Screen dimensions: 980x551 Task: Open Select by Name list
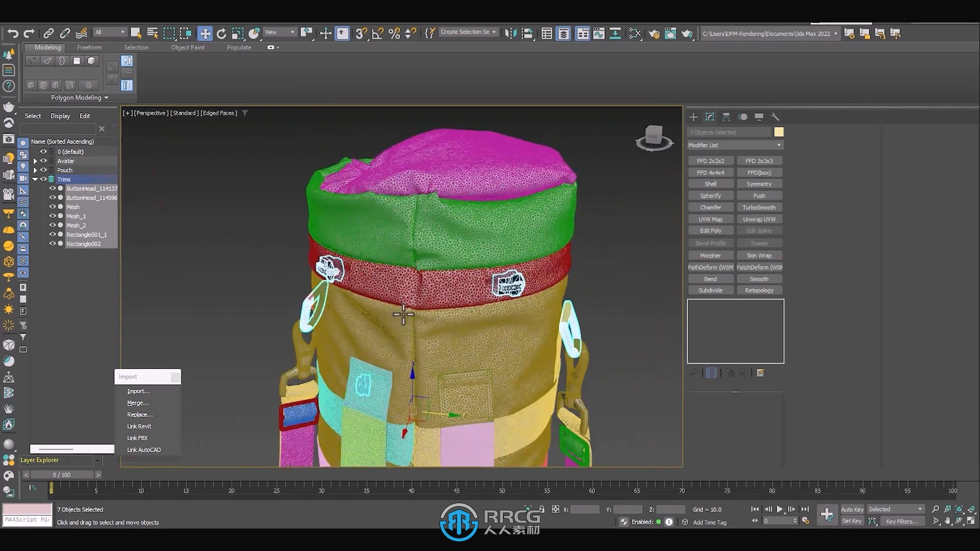tap(153, 34)
